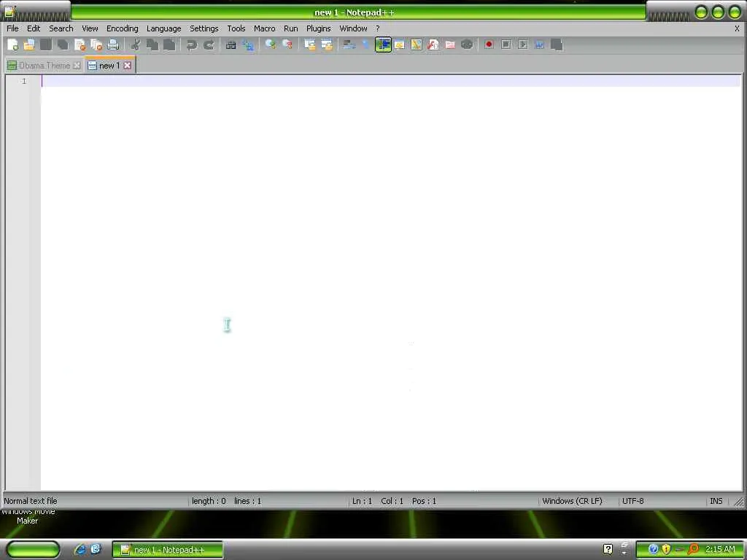Open the Search menu

coord(61,28)
